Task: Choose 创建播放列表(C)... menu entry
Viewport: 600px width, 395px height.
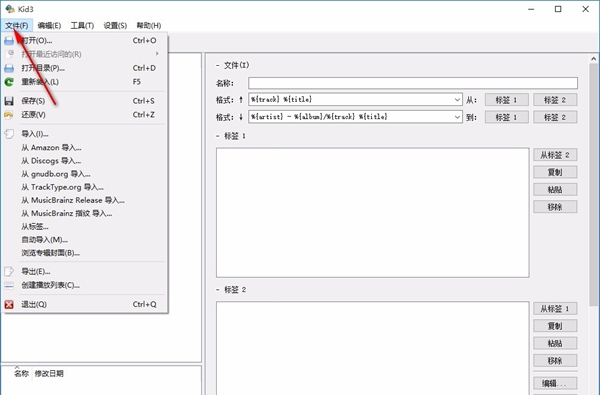Action: pos(85,286)
